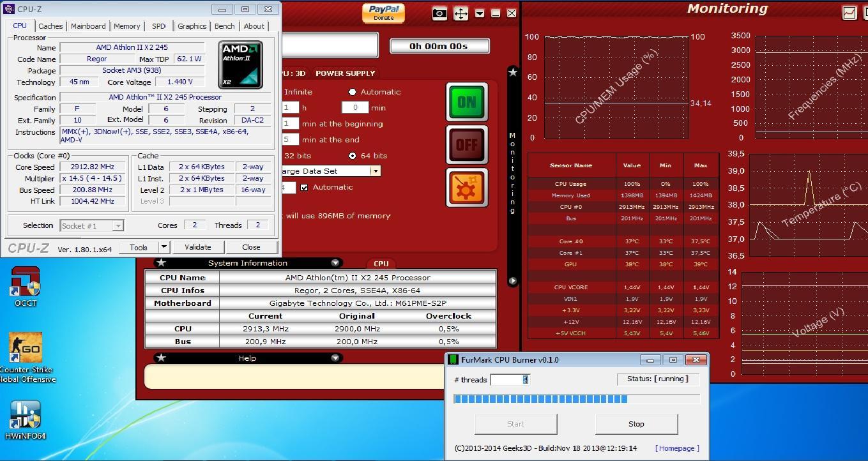Toggle the Automatic checkbox in OCCT

(304, 187)
